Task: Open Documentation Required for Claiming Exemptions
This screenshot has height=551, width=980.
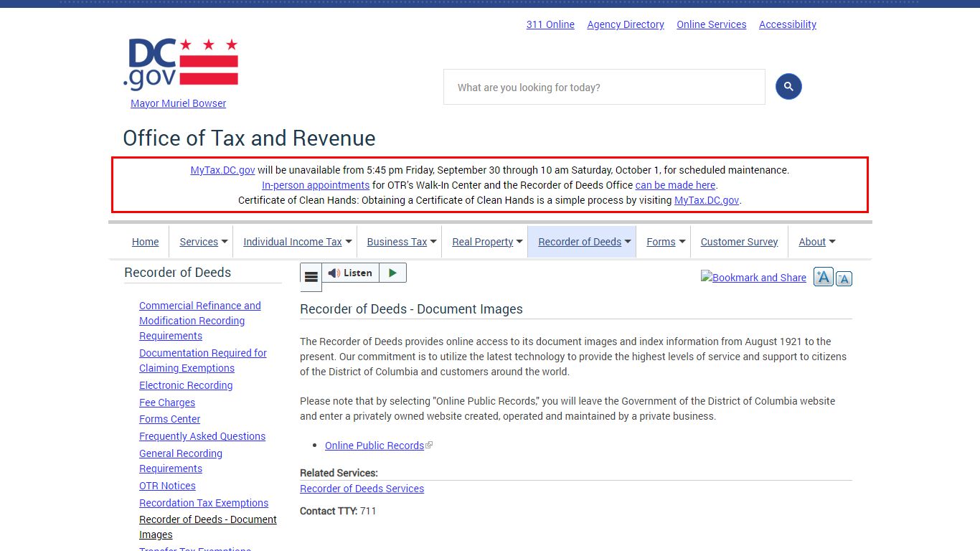Action: click(203, 360)
